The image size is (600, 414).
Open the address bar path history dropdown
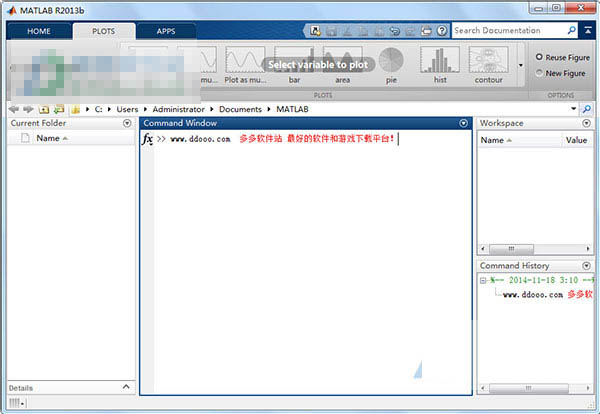(x=574, y=109)
